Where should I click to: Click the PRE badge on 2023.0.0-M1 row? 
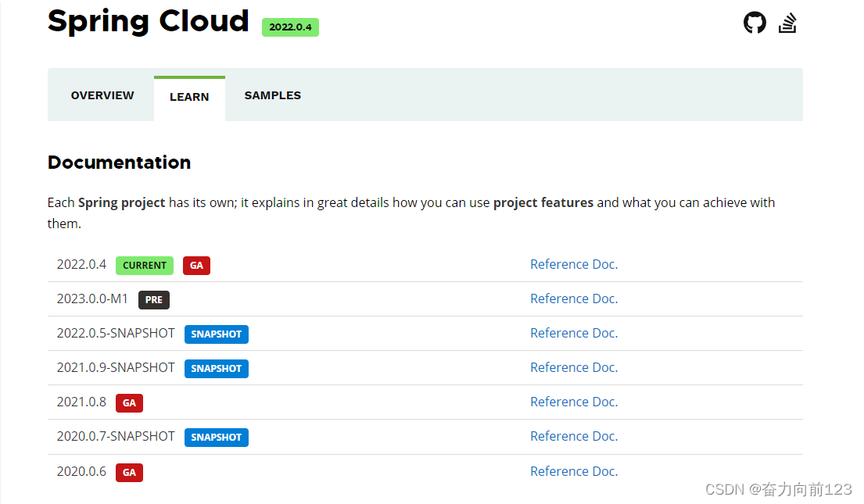click(x=154, y=299)
